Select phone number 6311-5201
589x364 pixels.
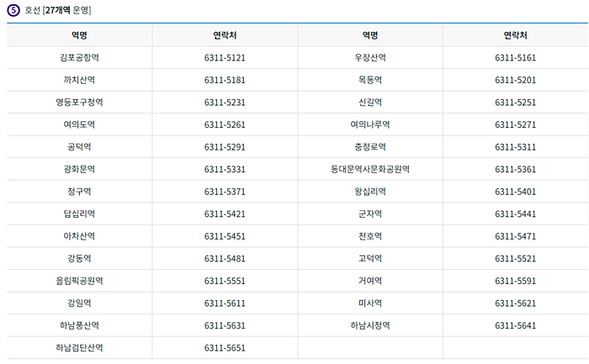[515, 80]
